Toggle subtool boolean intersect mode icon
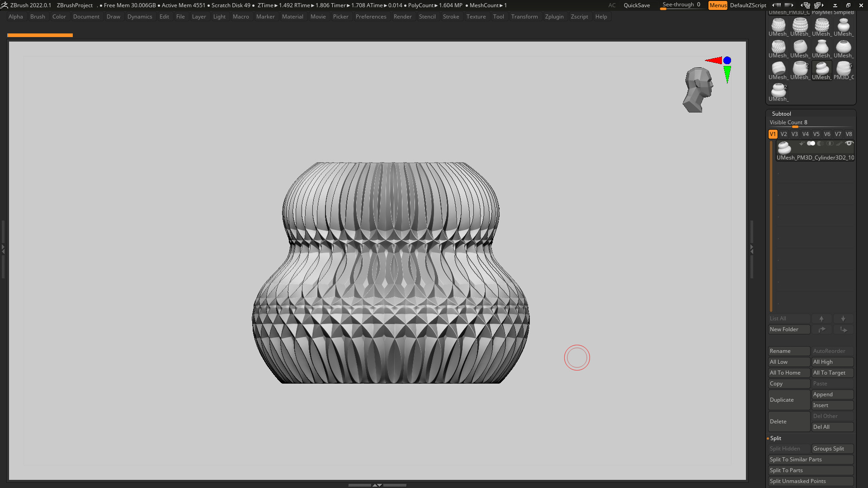The width and height of the screenshot is (868, 488). [x=830, y=144]
